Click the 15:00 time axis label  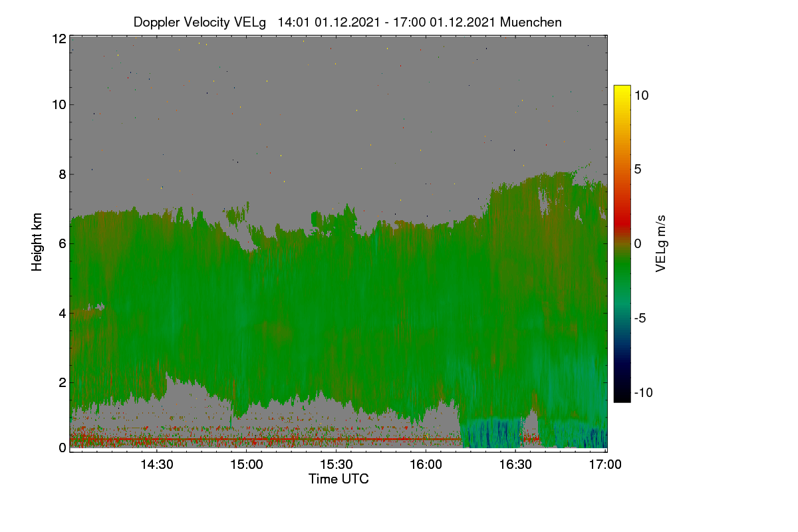click(x=246, y=465)
